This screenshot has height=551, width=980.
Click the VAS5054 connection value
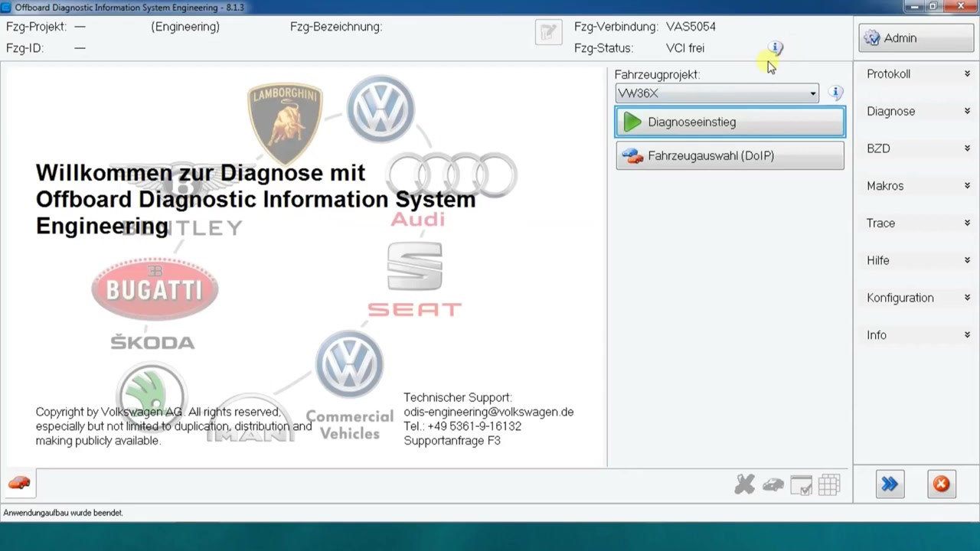(x=691, y=27)
